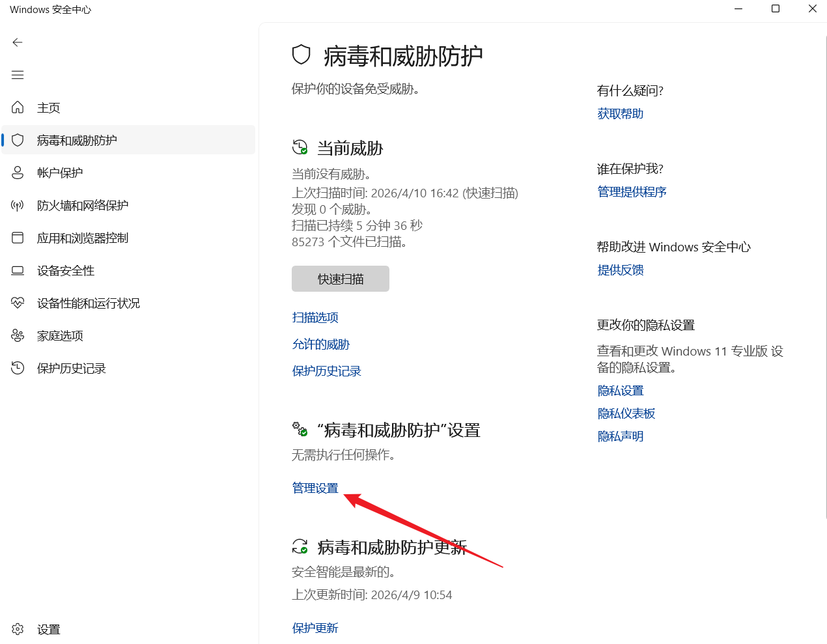Viewport: 827px width, 644px height.
Task: Open 保护历史记录 link under current threats
Action: 326,371
